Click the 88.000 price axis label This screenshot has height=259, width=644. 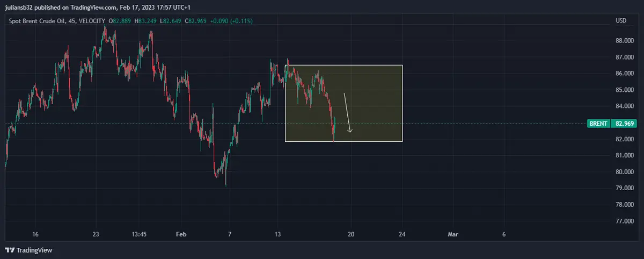point(625,41)
